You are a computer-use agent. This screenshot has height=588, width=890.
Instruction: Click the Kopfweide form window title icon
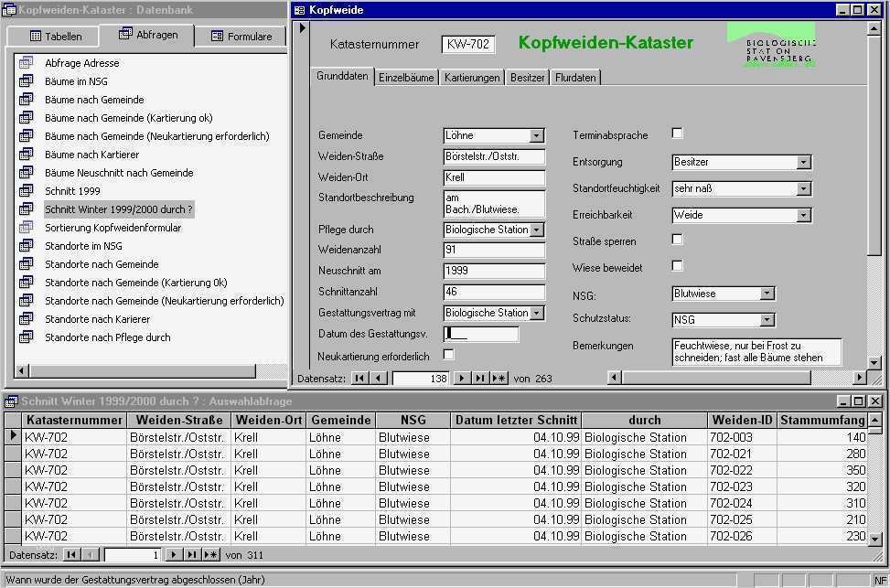pyautogui.click(x=300, y=10)
